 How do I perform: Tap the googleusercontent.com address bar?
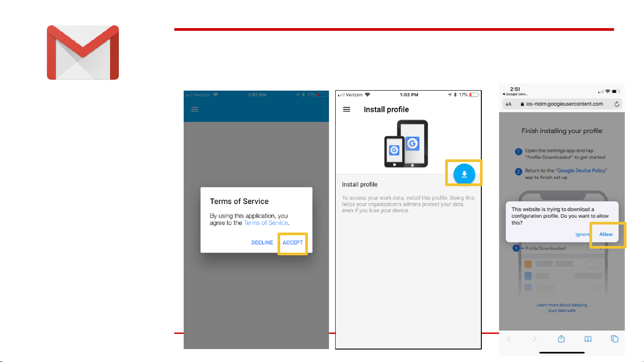pyautogui.click(x=565, y=104)
